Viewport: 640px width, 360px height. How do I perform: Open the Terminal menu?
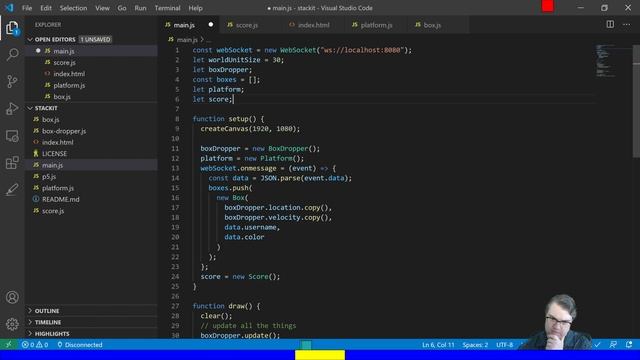167,8
